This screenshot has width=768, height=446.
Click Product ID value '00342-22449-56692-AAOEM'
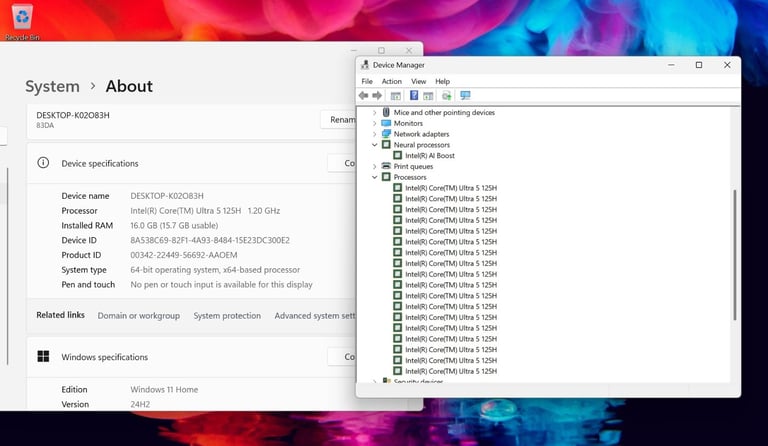pos(184,255)
